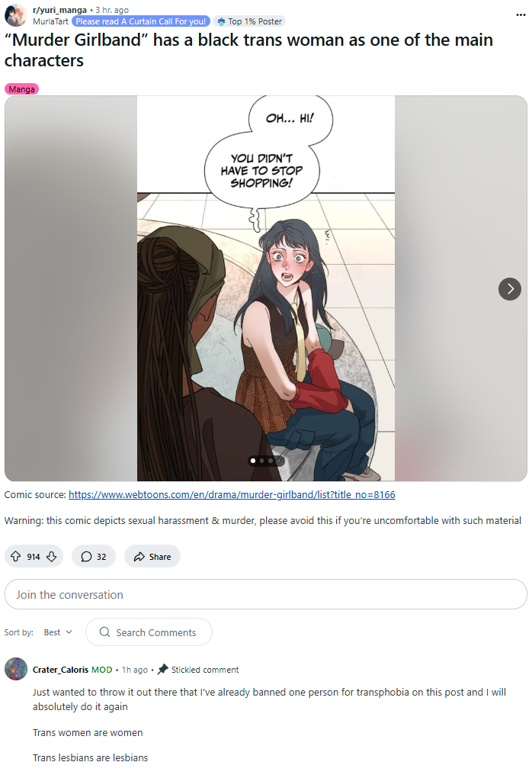Click Crater_Caloris user avatar
The width and height of the screenshot is (532, 778).
[16, 669]
